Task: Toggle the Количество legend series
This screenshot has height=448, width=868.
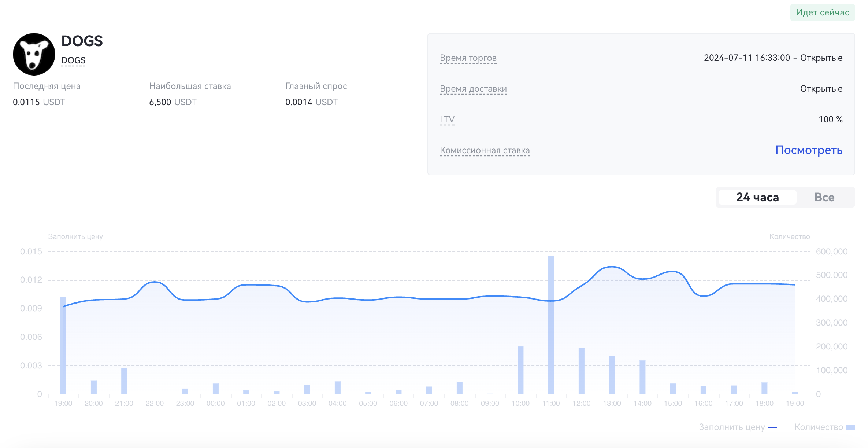Action: pos(819,427)
